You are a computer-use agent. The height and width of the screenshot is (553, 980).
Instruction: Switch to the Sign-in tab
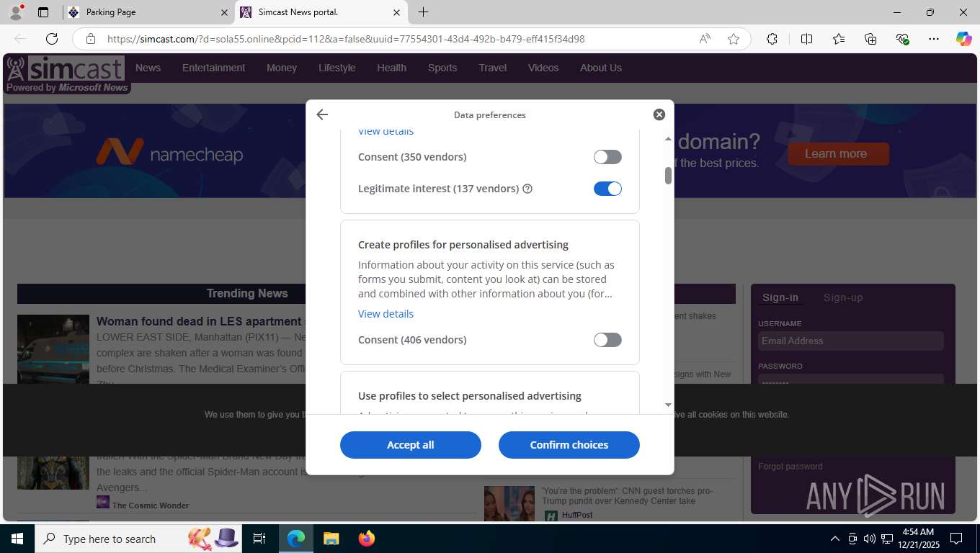point(780,297)
